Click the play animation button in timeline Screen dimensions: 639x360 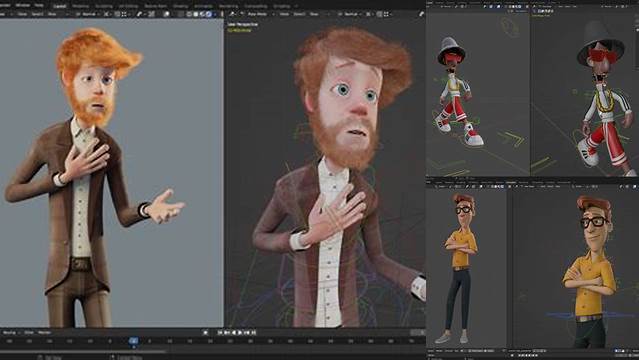click(x=240, y=333)
